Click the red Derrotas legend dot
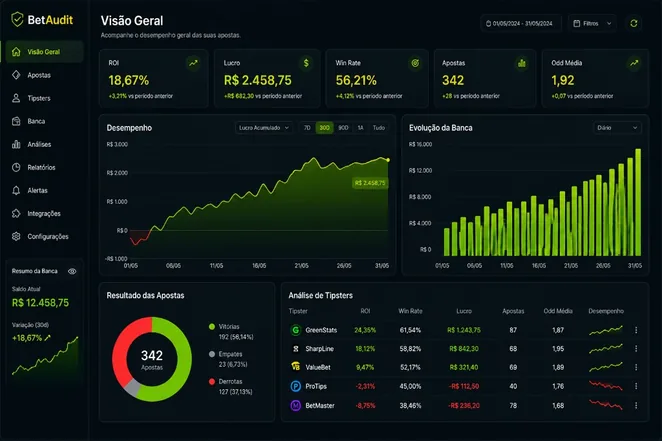 point(212,381)
